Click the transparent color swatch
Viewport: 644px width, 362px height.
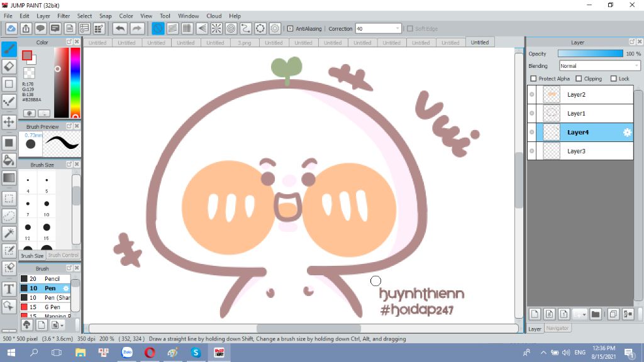pyautogui.click(x=29, y=73)
